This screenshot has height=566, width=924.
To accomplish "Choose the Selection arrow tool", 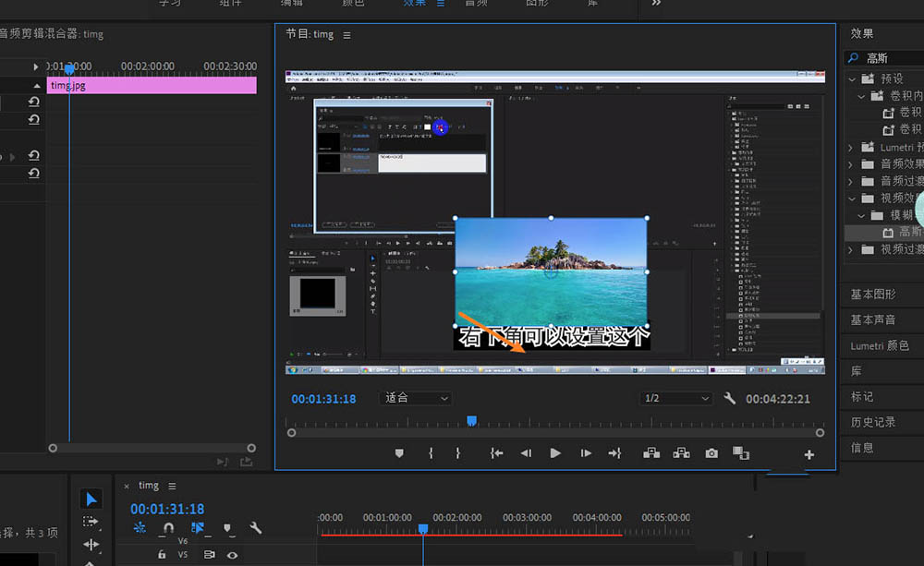I will [91, 500].
